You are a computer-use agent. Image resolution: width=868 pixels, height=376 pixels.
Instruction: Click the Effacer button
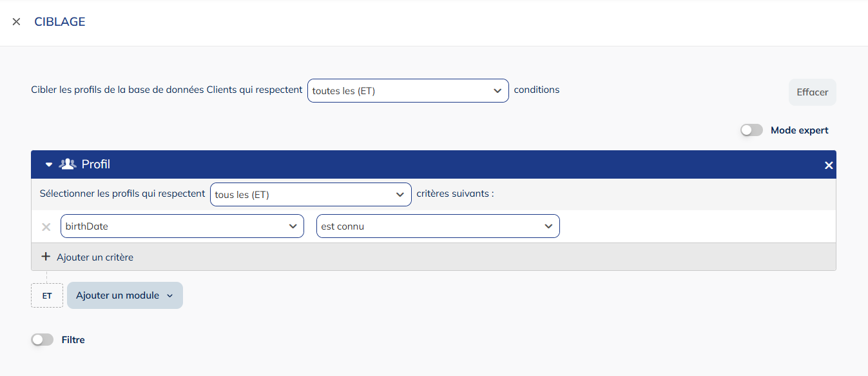(812, 92)
